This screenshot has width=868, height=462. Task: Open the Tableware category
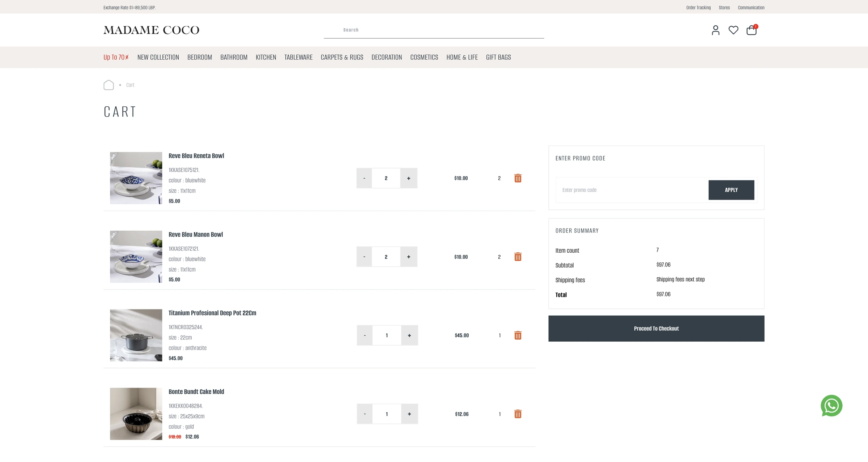tap(298, 57)
